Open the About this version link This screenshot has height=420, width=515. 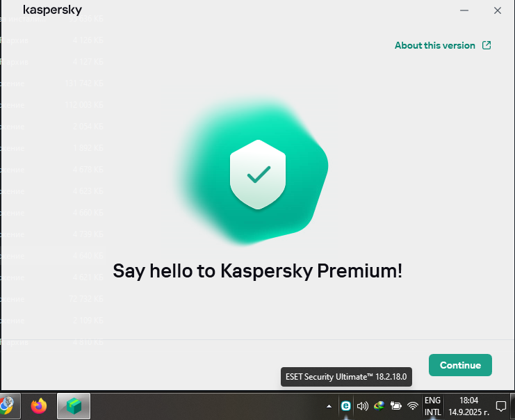435,45
